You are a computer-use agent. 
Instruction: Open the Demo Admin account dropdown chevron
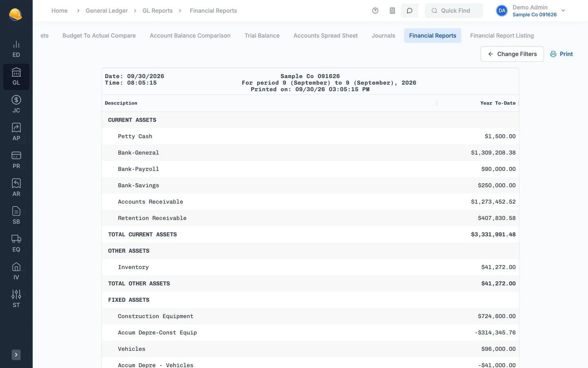click(x=563, y=11)
